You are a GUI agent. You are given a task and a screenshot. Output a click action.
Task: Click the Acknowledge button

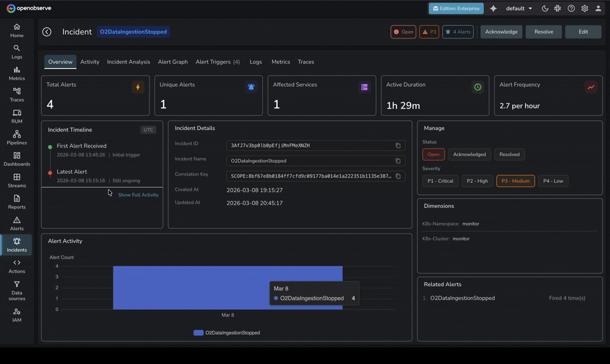(501, 31)
